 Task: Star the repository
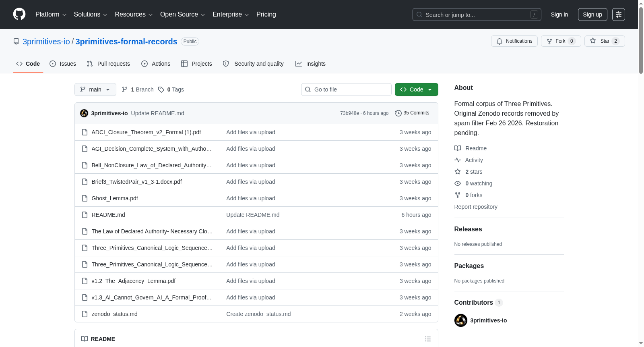(x=605, y=41)
